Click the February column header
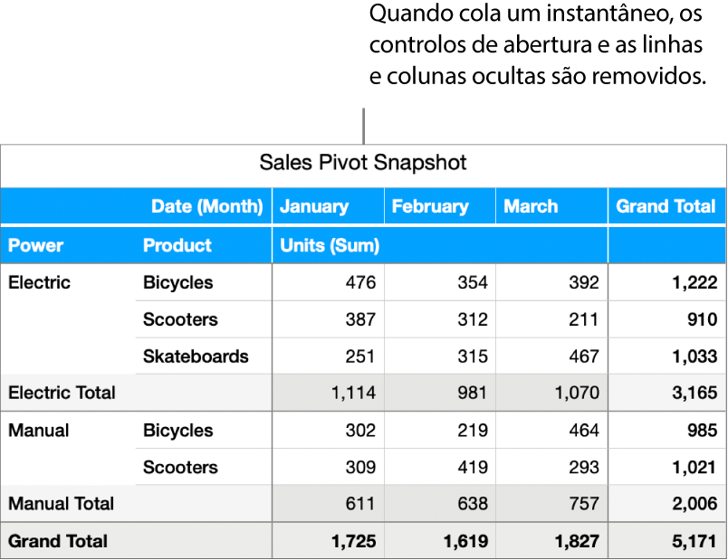The height and width of the screenshot is (560, 728). (x=430, y=206)
